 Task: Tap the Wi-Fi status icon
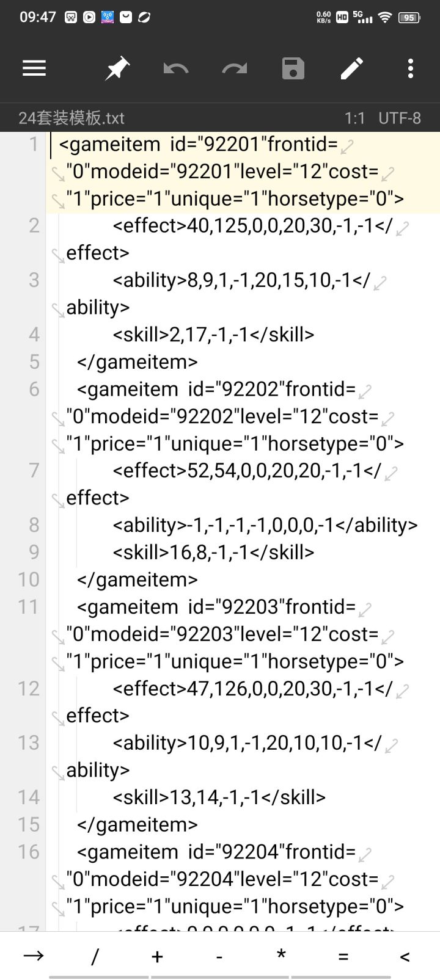coord(384,17)
